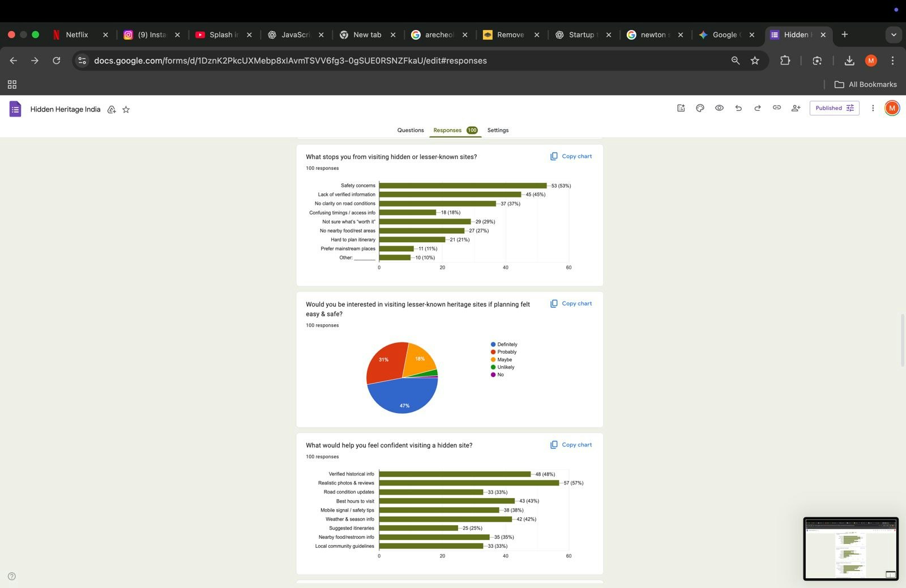906x588 pixels.
Task: Click the orange 18% pie slice
Action: (x=421, y=360)
